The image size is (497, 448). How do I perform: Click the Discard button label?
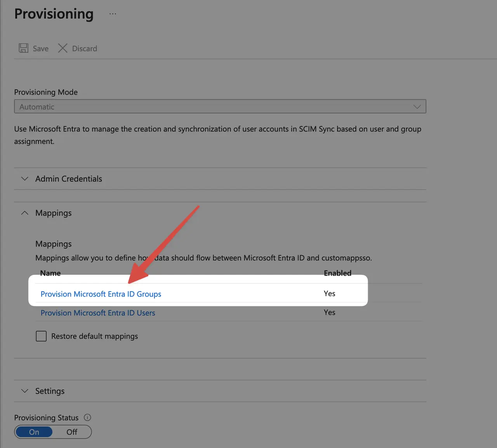point(85,49)
